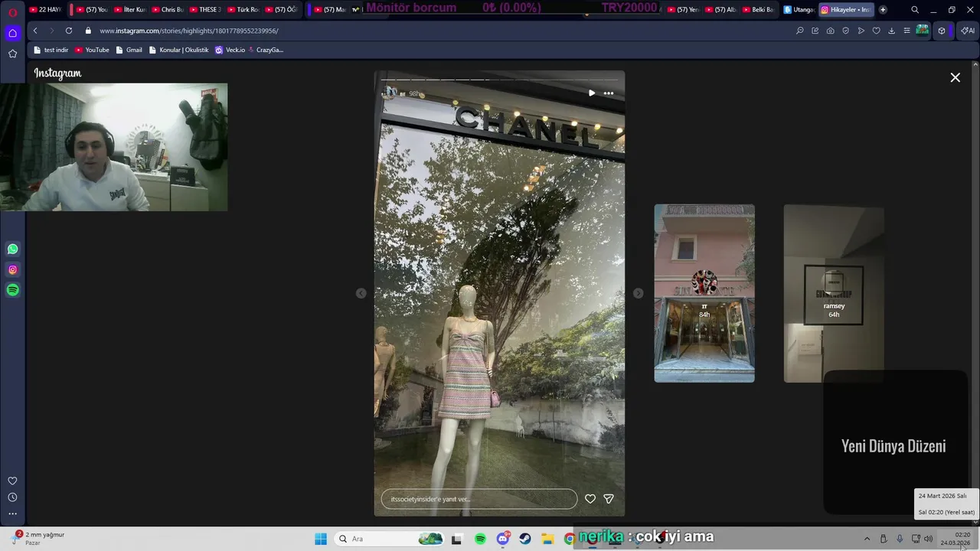
Task: Open the CrazyGa... bookmark
Action: tap(266, 50)
